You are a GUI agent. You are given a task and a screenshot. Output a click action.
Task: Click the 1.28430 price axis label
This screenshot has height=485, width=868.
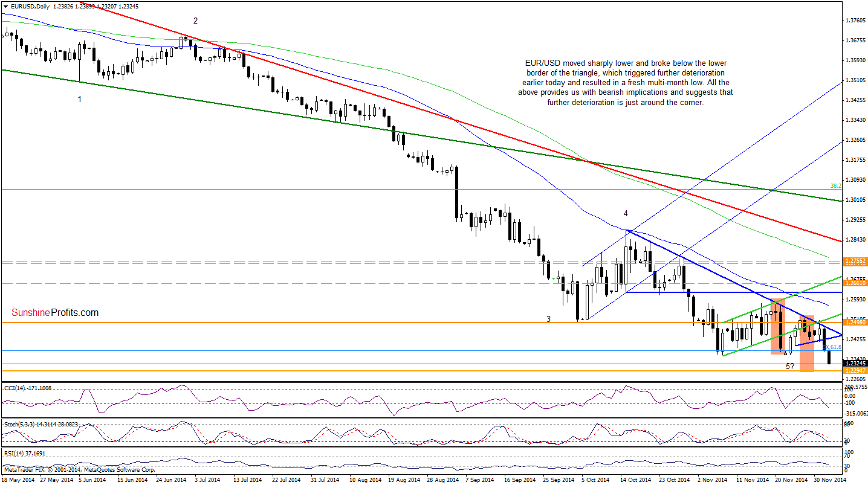[x=855, y=240]
